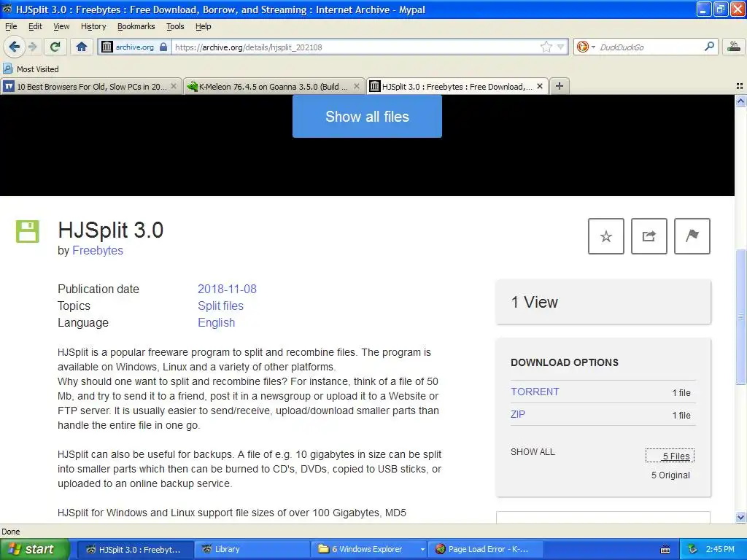
Task: Download the ZIP option
Action: pos(518,414)
